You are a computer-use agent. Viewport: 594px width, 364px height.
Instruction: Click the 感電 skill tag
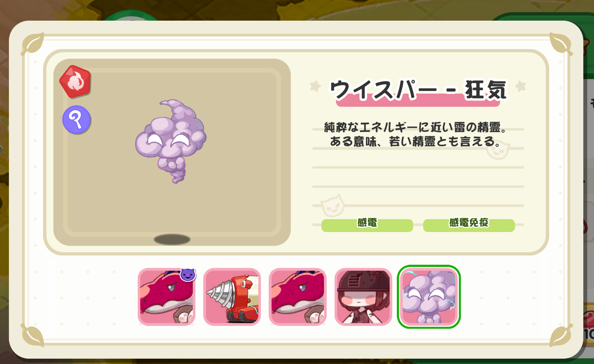[367, 225]
